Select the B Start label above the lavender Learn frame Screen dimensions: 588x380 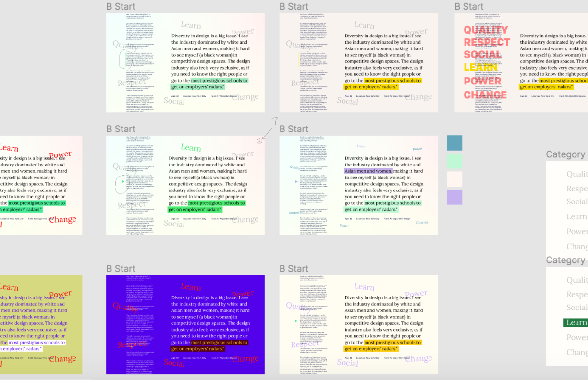[294, 269]
